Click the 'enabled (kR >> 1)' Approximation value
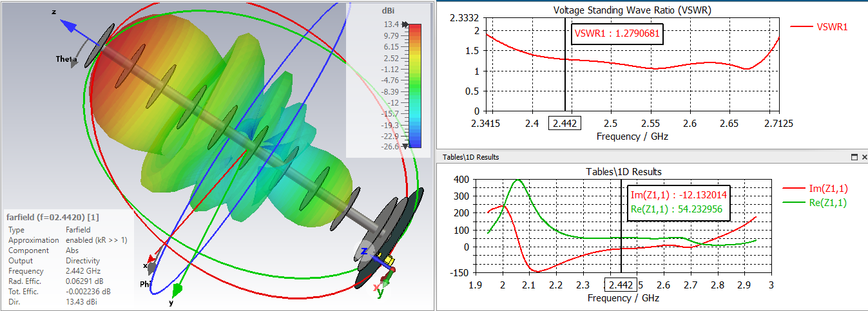This screenshot has height=311, width=868. tap(97, 240)
